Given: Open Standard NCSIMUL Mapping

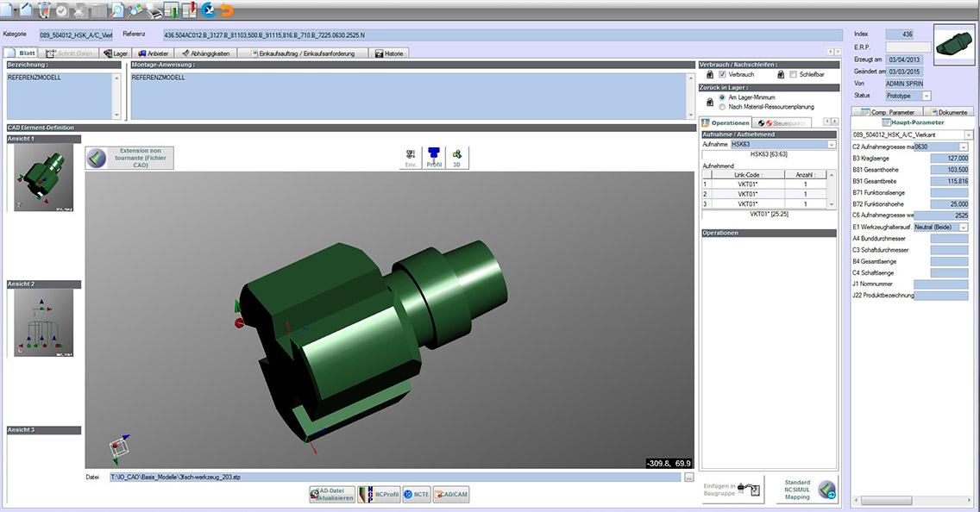Looking at the screenshot, I should point(807,490).
